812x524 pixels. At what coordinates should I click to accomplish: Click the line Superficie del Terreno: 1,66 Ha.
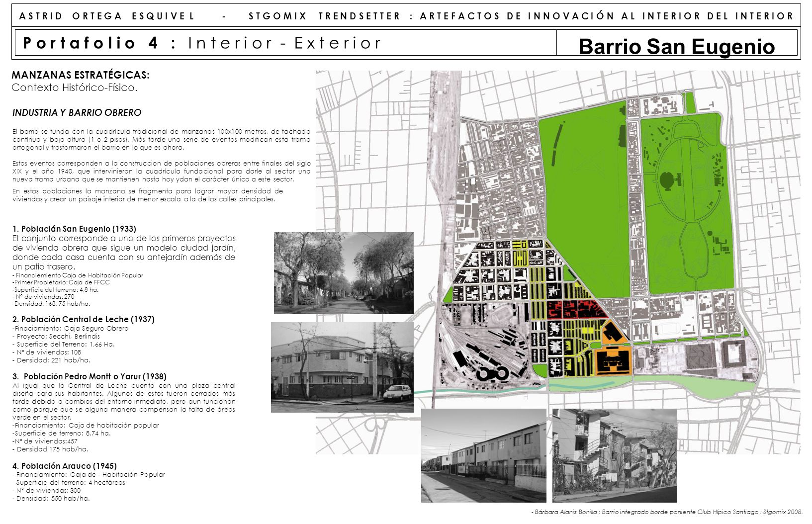[x=64, y=344]
